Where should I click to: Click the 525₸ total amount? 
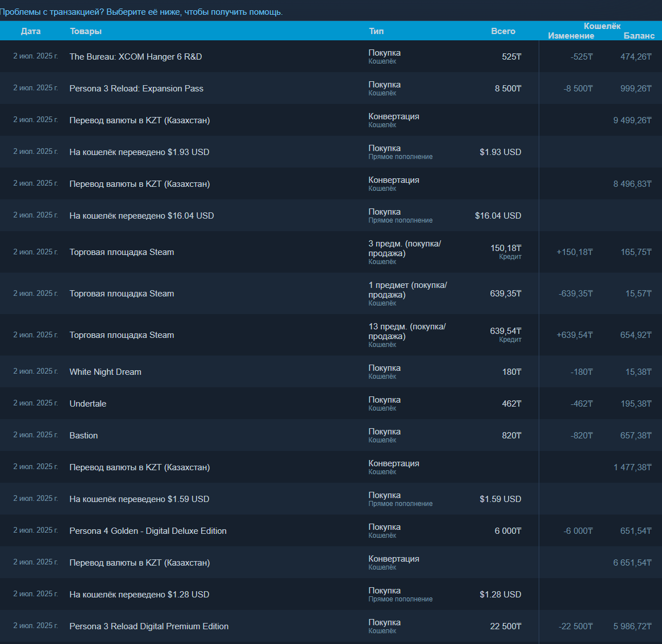tap(511, 57)
